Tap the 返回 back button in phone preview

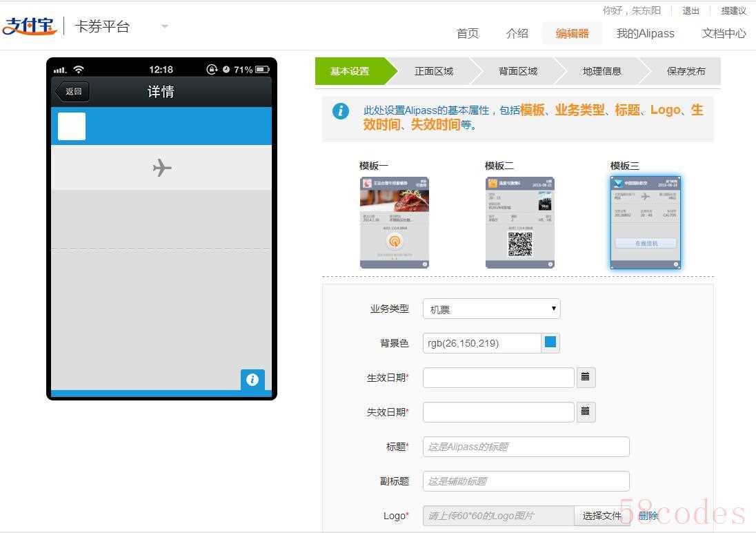point(73,91)
